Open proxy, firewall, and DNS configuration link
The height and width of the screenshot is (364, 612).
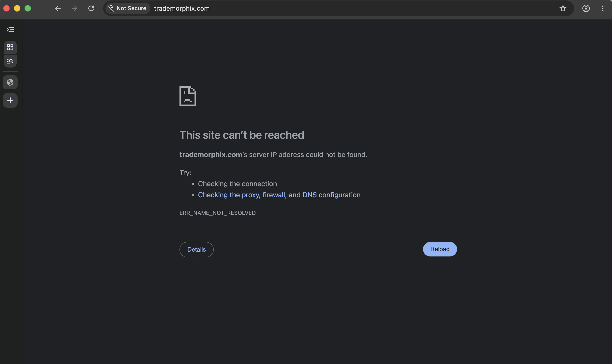[x=279, y=195]
